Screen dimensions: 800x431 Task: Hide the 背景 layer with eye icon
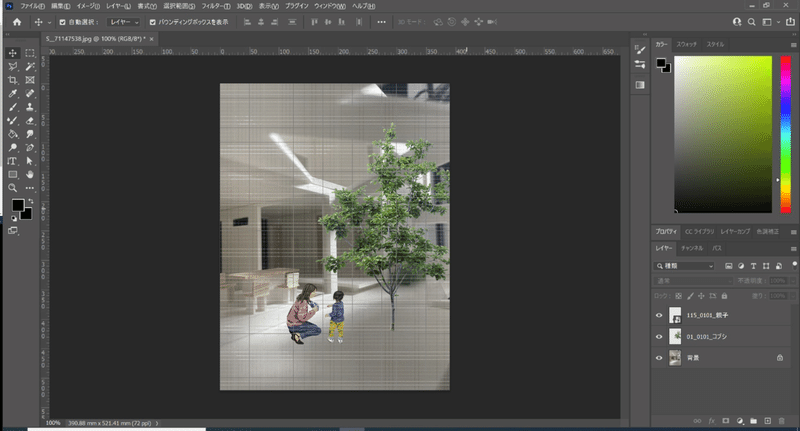659,358
